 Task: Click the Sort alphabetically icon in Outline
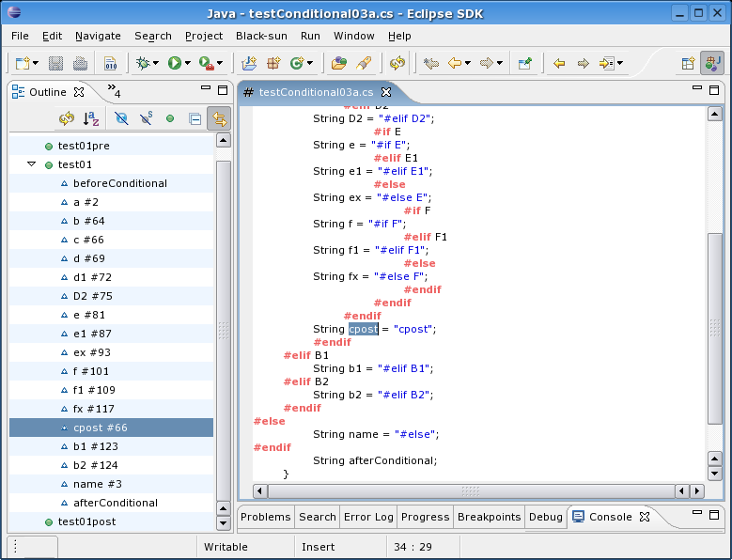(x=91, y=119)
